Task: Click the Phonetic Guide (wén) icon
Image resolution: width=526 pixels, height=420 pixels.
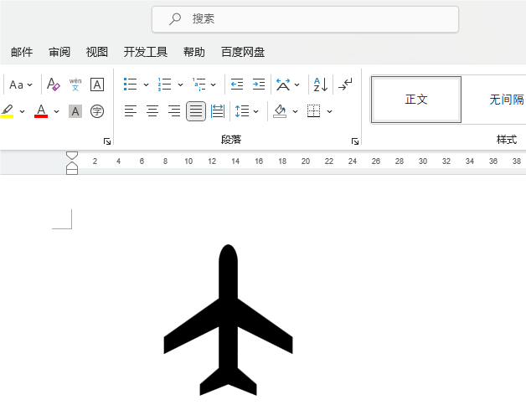Action: [75, 85]
